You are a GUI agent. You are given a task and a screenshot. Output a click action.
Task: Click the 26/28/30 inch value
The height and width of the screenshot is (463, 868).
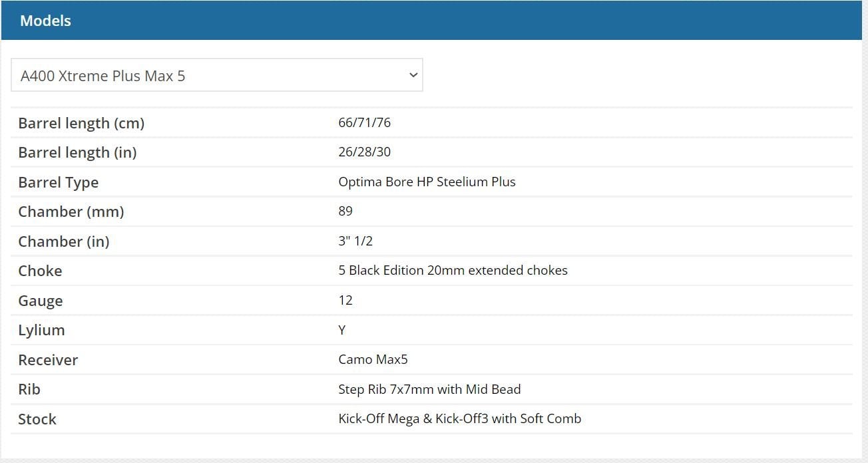click(365, 152)
